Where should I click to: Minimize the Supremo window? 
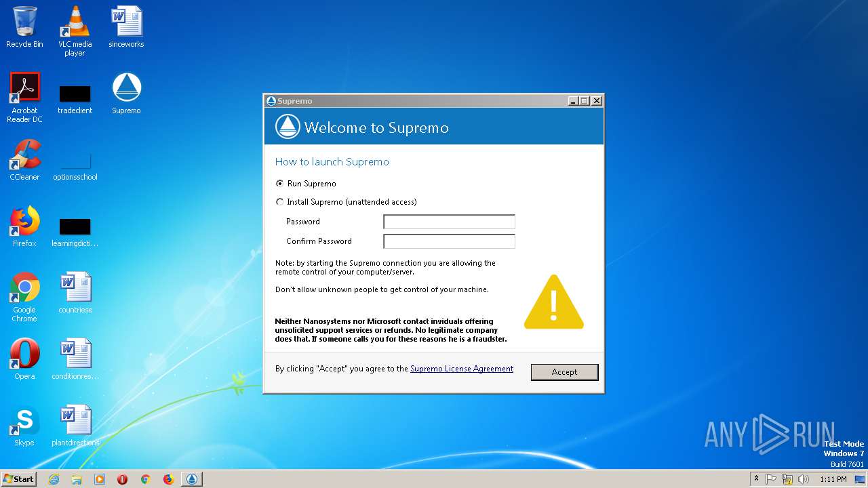(573, 101)
